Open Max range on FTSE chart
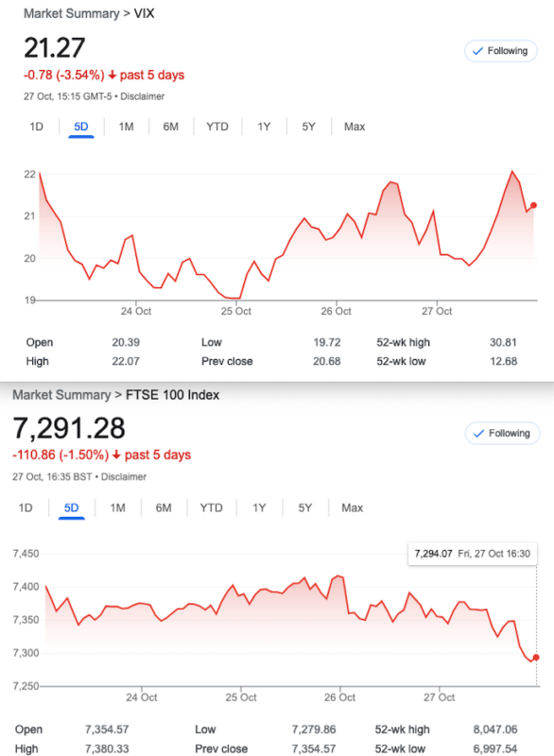 [353, 508]
